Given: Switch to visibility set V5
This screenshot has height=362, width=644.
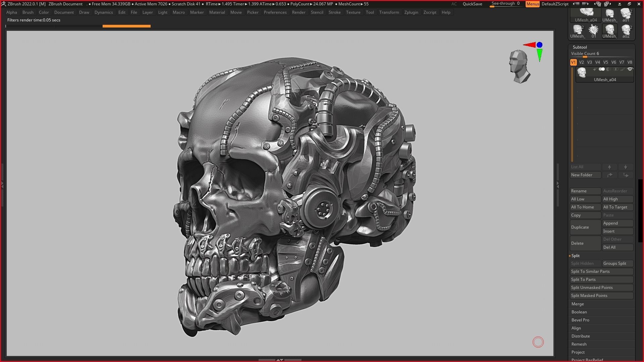Looking at the screenshot, I should [x=605, y=62].
